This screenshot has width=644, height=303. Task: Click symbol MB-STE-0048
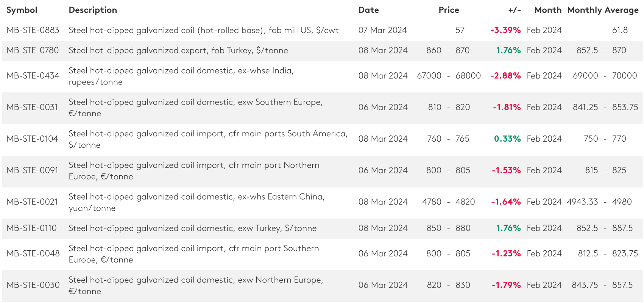point(33,253)
